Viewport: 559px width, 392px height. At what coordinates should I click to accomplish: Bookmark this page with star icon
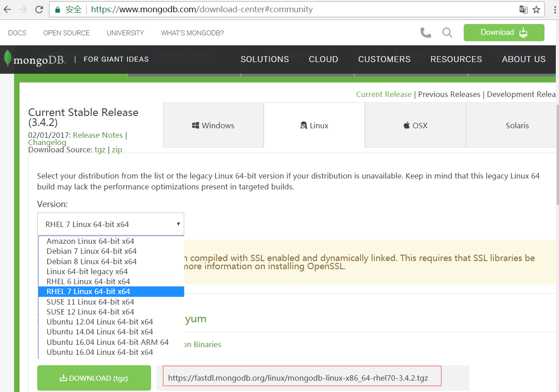click(x=536, y=10)
